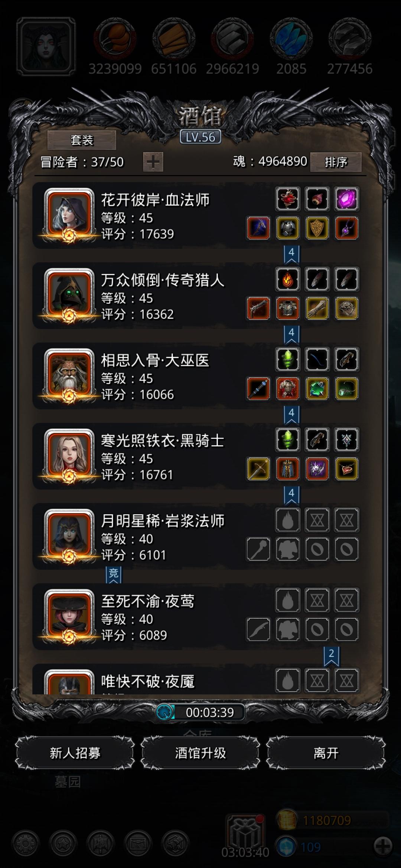The image size is (401, 868).
Task: Open the heart necklace slot of 黑骑士
Action: click(x=346, y=469)
